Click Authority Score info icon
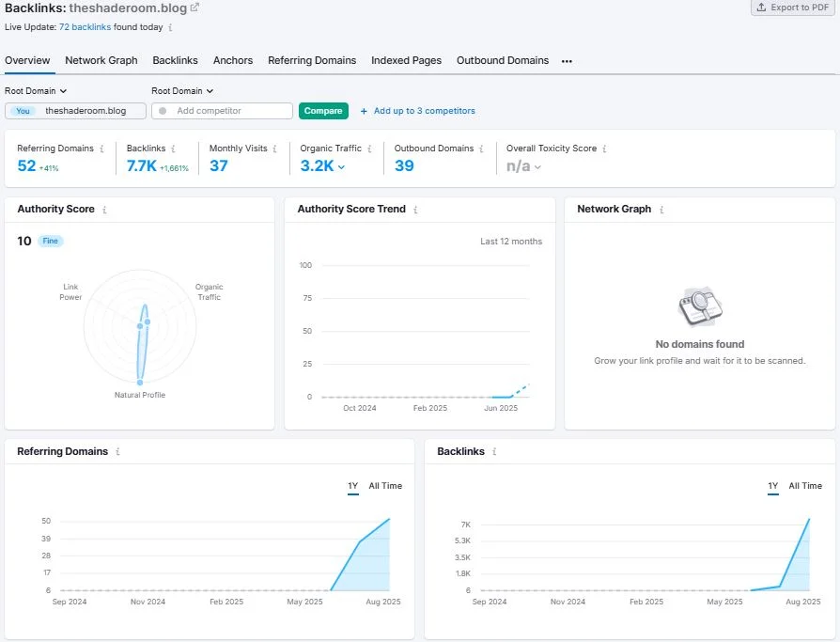This screenshot has height=642, width=840. 104,210
